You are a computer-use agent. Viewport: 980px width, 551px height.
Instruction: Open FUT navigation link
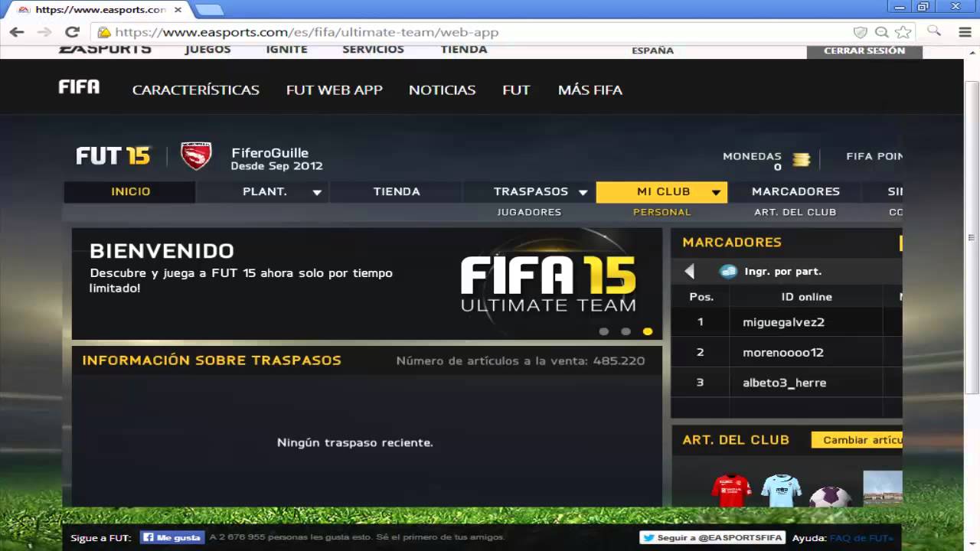pyautogui.click(x=516, y=90)
